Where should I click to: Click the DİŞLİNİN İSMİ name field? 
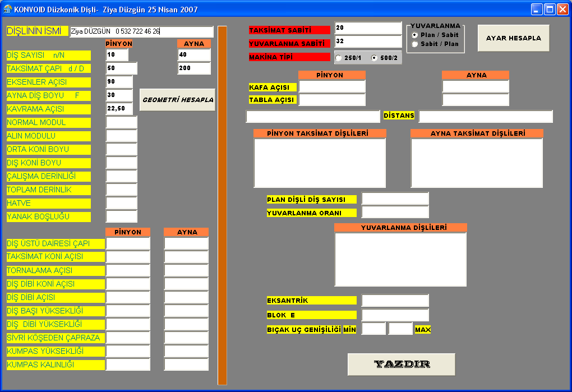point(141,31)
